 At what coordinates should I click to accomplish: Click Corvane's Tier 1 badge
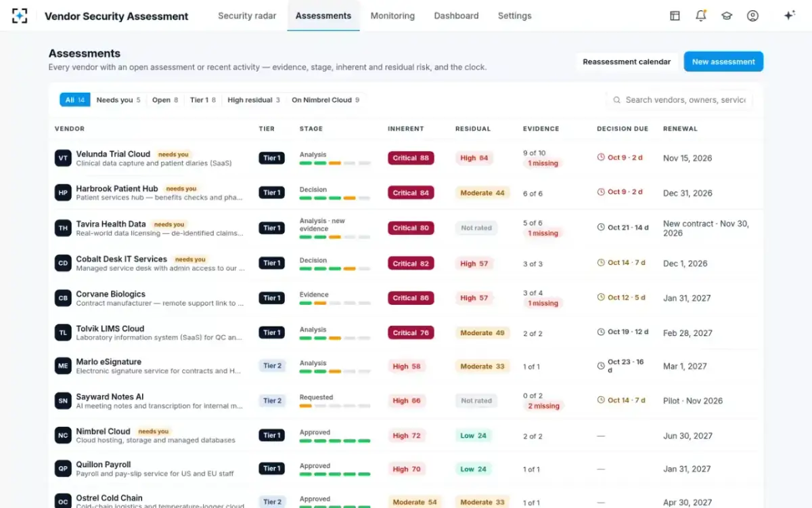point(272,298)
